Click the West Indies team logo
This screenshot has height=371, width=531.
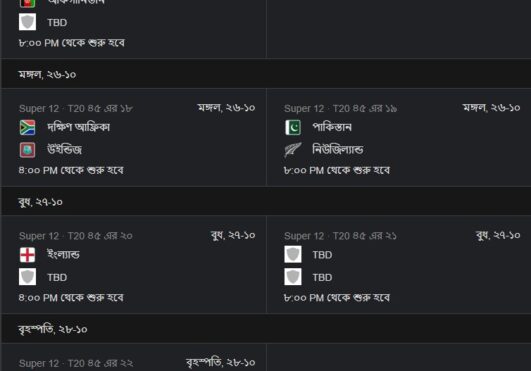coord(27,150)
